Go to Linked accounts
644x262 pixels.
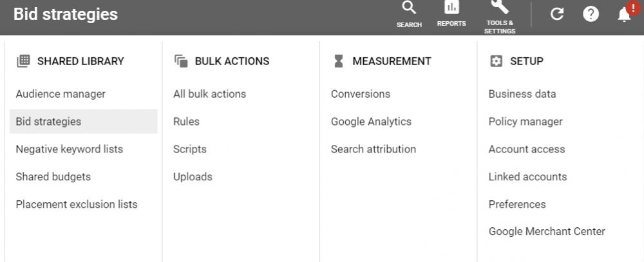pos(527,177)
